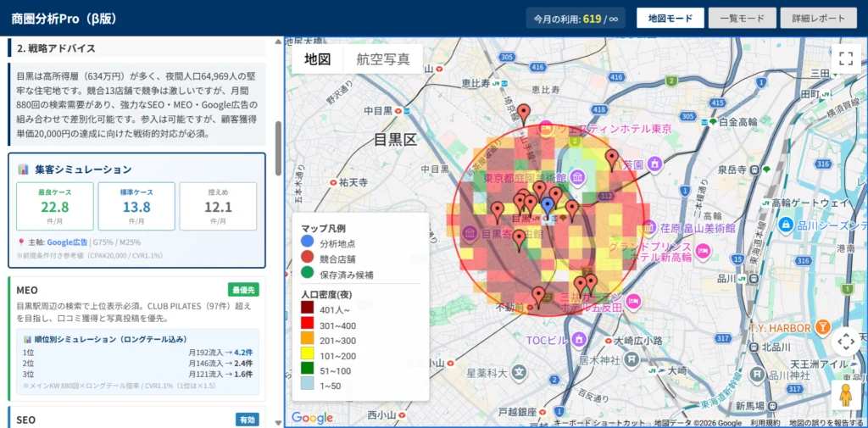868x428 pixels.
Task: Click the 商圏分析Pro(β版) title
Action: click(64, 19)
